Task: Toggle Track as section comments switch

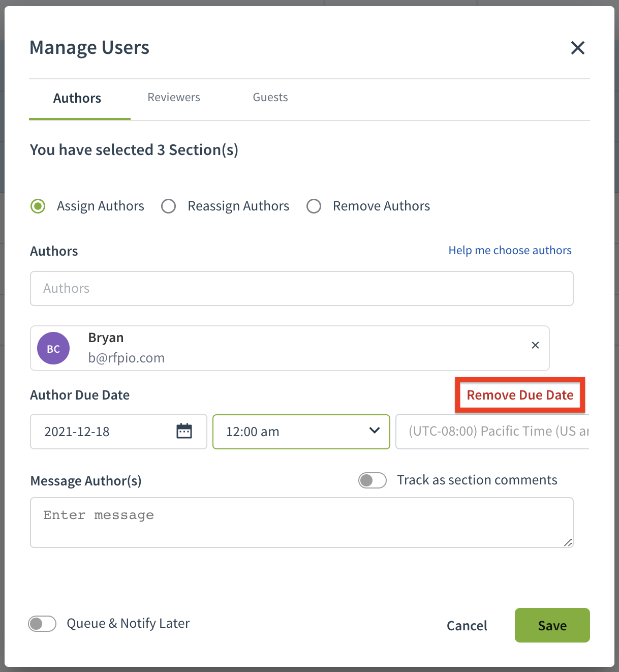Action: point(373,480)
